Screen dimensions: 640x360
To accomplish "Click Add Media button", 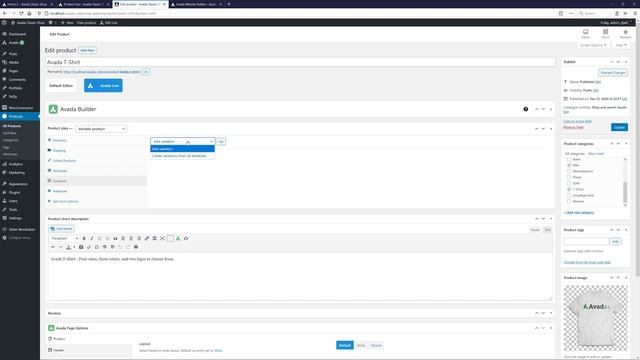I will [x=61, y=229].
